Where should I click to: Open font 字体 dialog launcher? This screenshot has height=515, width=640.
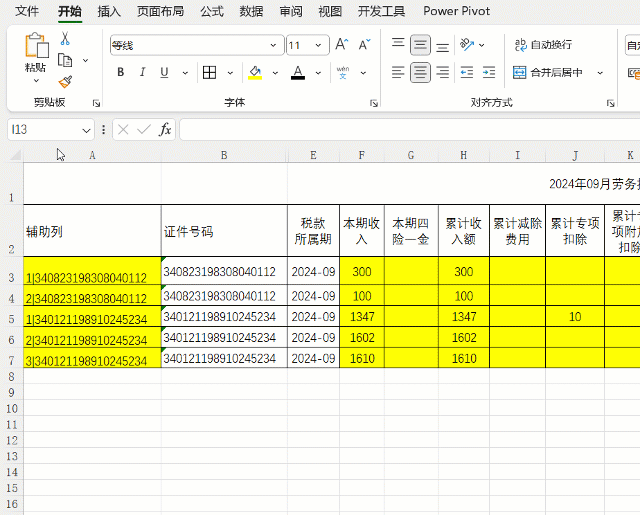tap(373, 103)
